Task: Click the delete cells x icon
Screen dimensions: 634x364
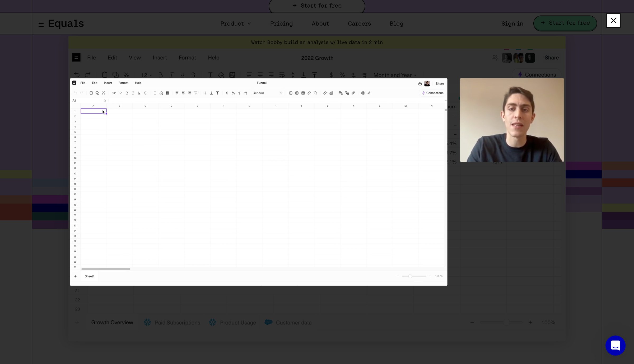Action: coord(297,93)
